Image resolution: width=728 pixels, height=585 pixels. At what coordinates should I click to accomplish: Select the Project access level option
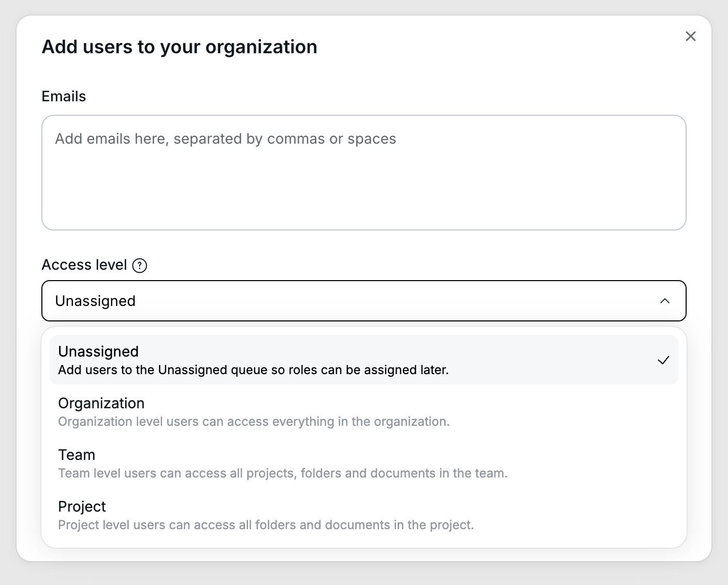(x=364, y=515)
